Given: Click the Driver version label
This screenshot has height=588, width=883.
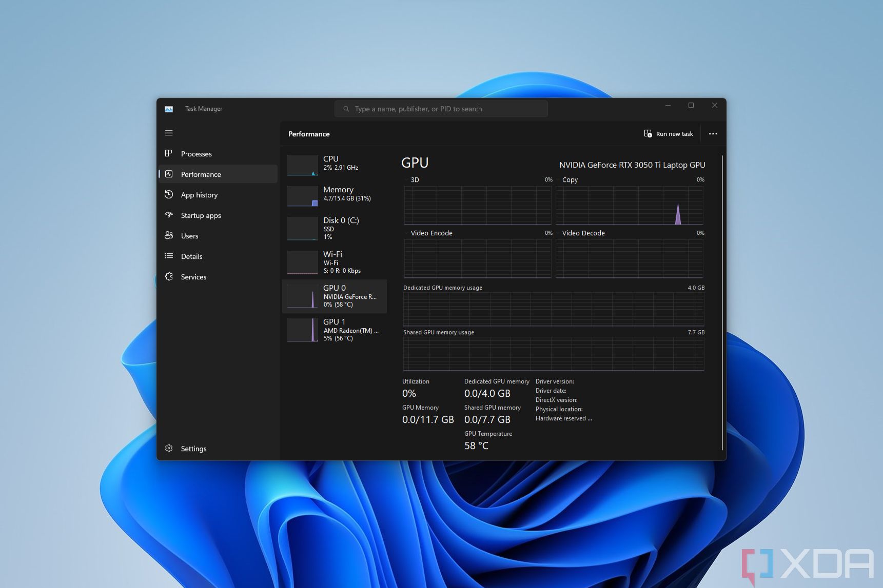Looking at the screenshot, I should tap(555, 381).
